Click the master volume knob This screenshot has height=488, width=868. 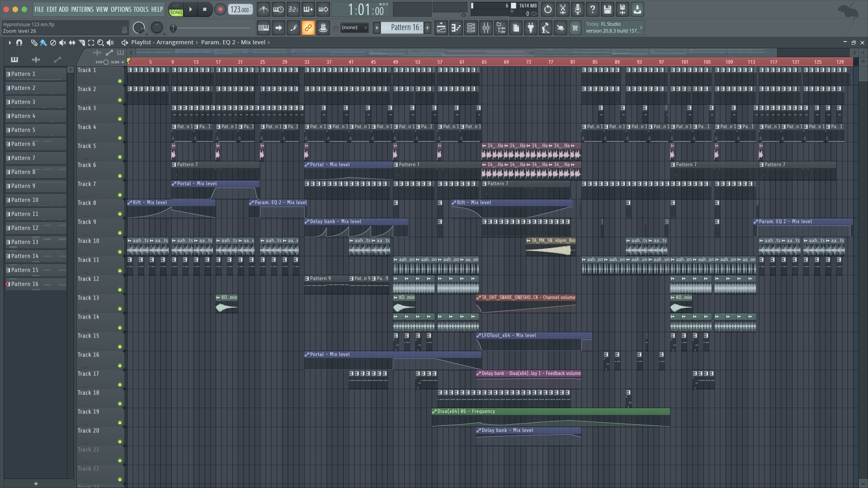pos(139,28)
